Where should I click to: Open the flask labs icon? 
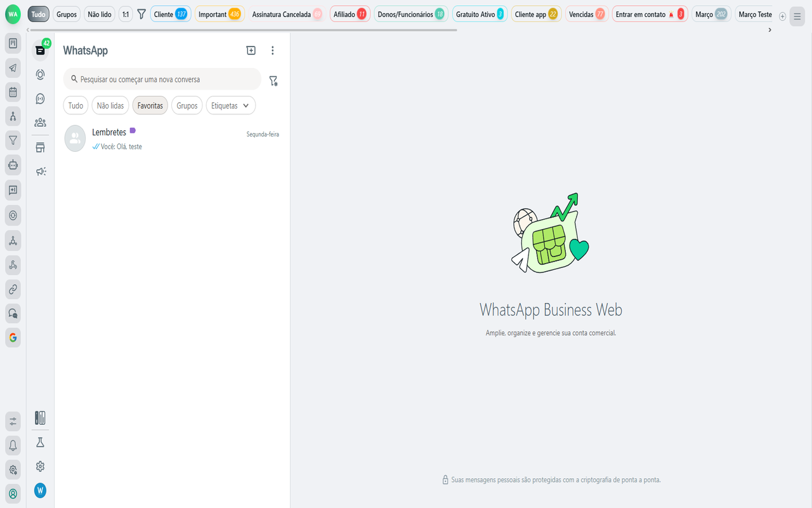point(41,443)
